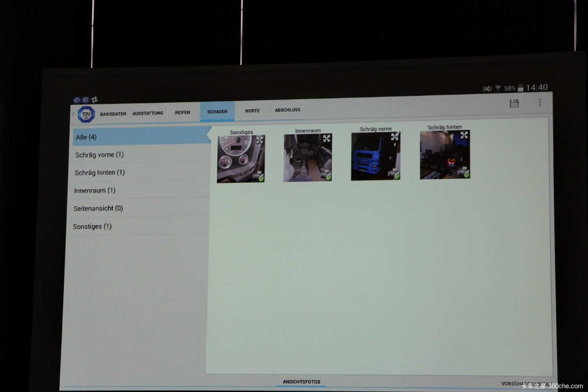Toggle the green checkmark on Schräg vorne photo
The width and height of the screenshot is (588, 392).
tap(396, 176)
